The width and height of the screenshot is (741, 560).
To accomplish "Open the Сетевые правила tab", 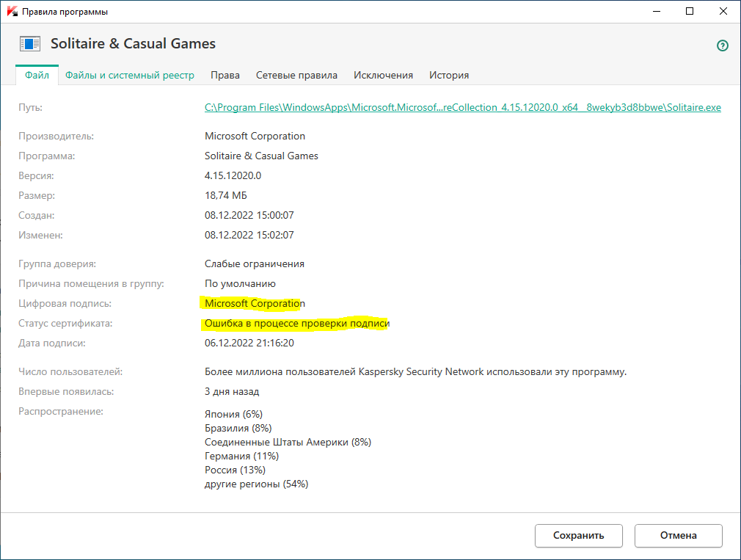I will tap(296, 75).
